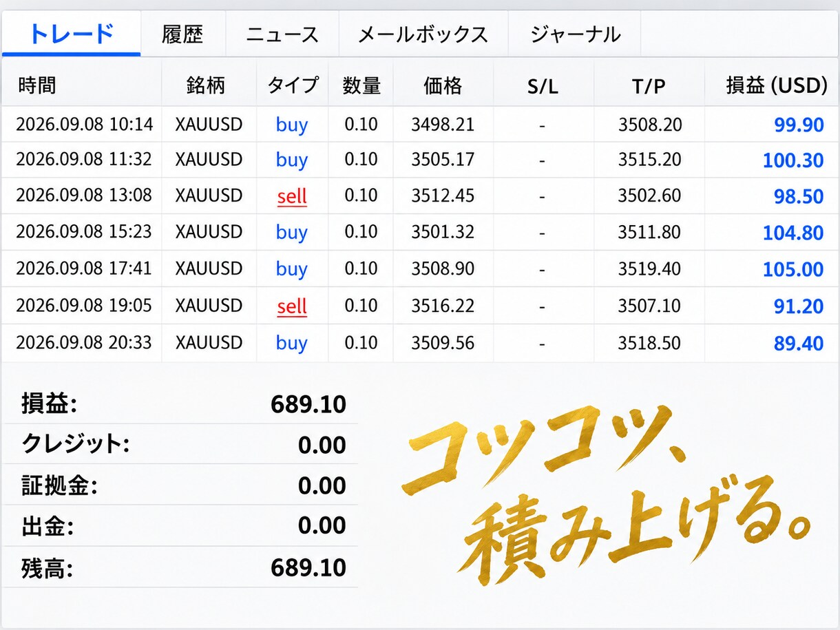
Task: Click the 出金 summary label
Action: [48, 527]
